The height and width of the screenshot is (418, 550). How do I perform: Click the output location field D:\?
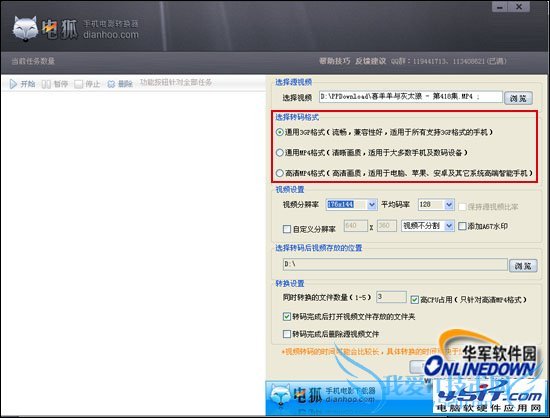[395, 264]
